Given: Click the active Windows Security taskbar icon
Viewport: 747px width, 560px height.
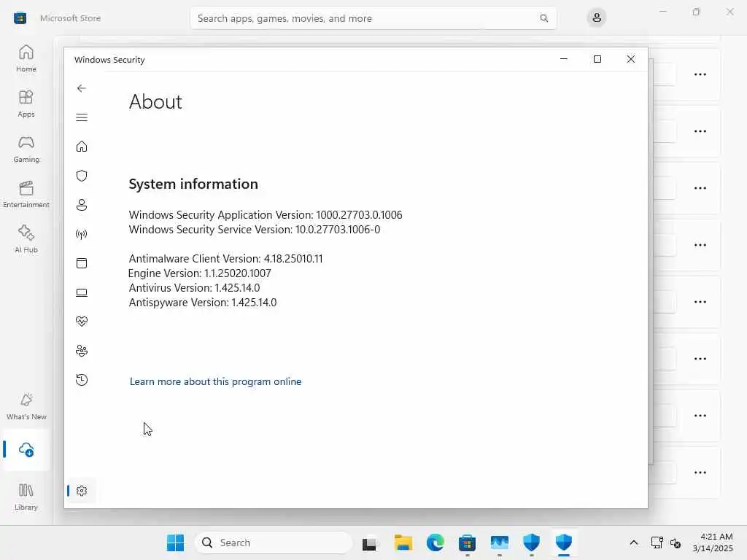Looking at the screenshot, I should 564,542.
